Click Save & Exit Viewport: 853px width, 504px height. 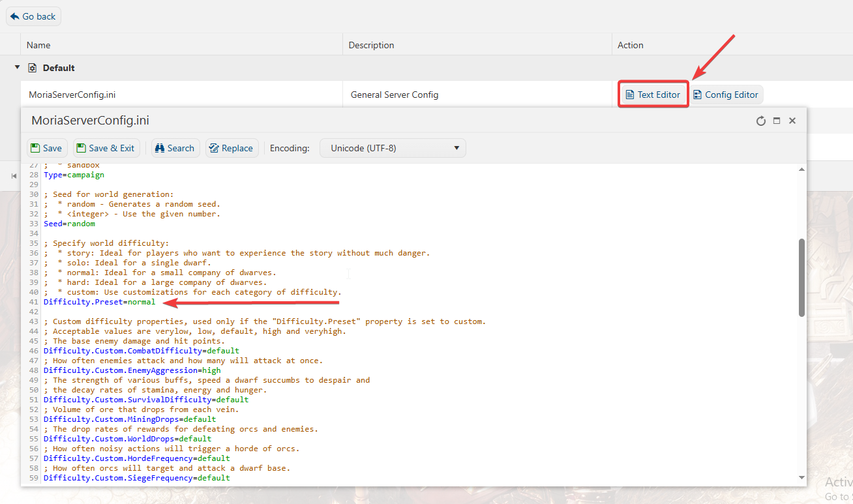tap(105, 148)
